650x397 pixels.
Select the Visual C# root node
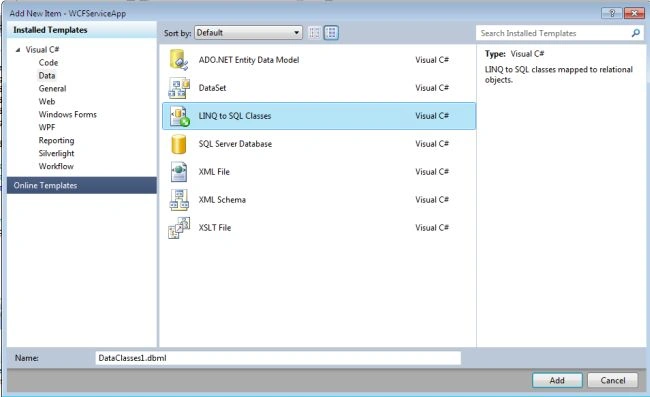[x=42, y=50]
